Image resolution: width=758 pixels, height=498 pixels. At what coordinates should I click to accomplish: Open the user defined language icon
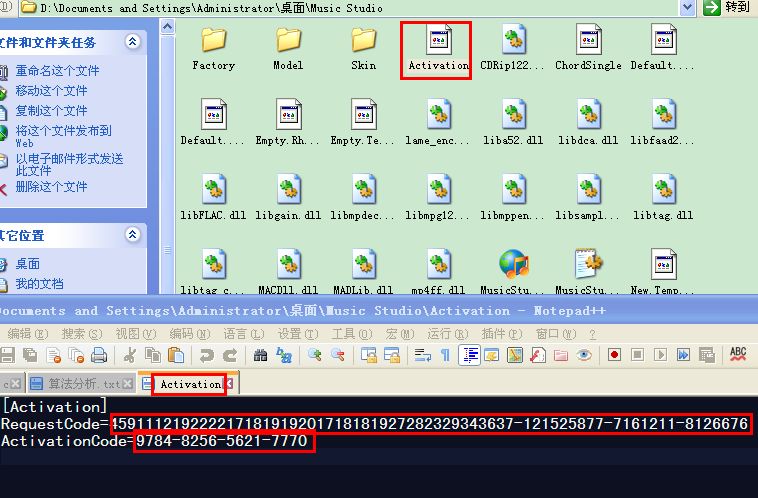(492, 355)
